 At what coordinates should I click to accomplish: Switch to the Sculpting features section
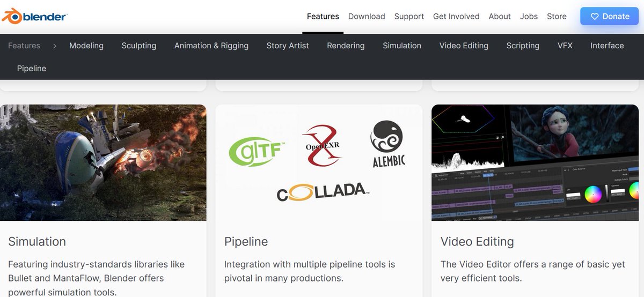pyautogui.click(x=139, y=46)
